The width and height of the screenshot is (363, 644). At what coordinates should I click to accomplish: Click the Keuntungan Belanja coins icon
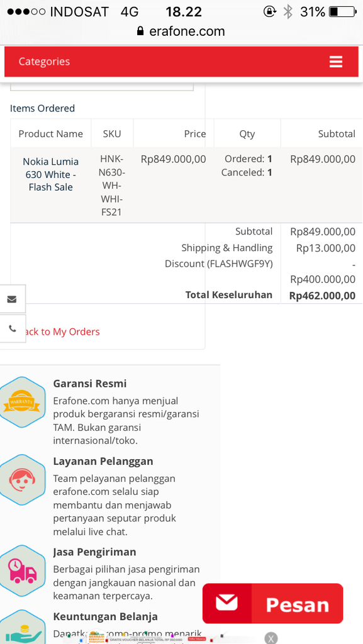point(23,628)
